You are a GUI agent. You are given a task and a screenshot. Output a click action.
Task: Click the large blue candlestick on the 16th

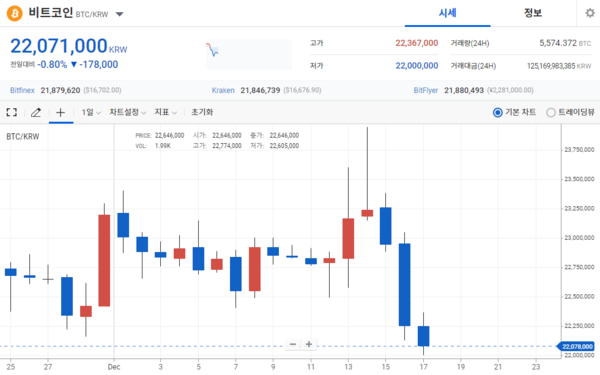point(404,285)
